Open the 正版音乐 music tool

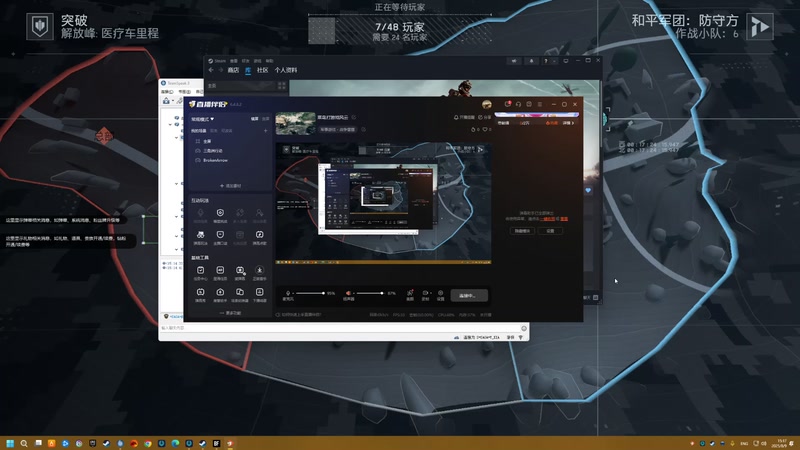pyautogui.click(x=260, y=272)
